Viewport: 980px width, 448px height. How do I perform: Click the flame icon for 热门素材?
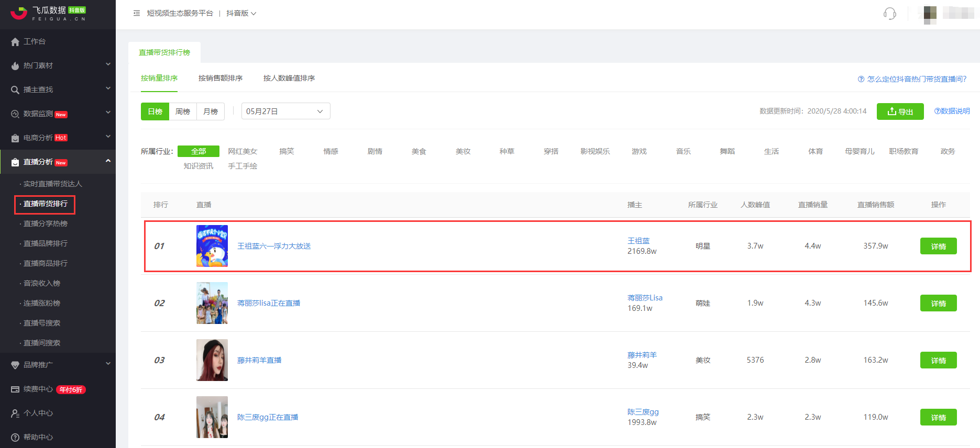pyautogui.click(x=15, y=66)
